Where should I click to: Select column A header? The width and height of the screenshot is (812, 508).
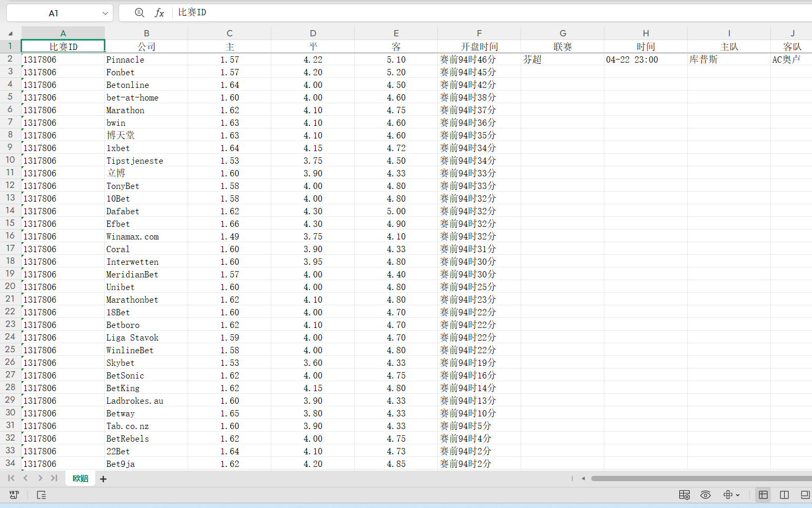tap(63, 33)
